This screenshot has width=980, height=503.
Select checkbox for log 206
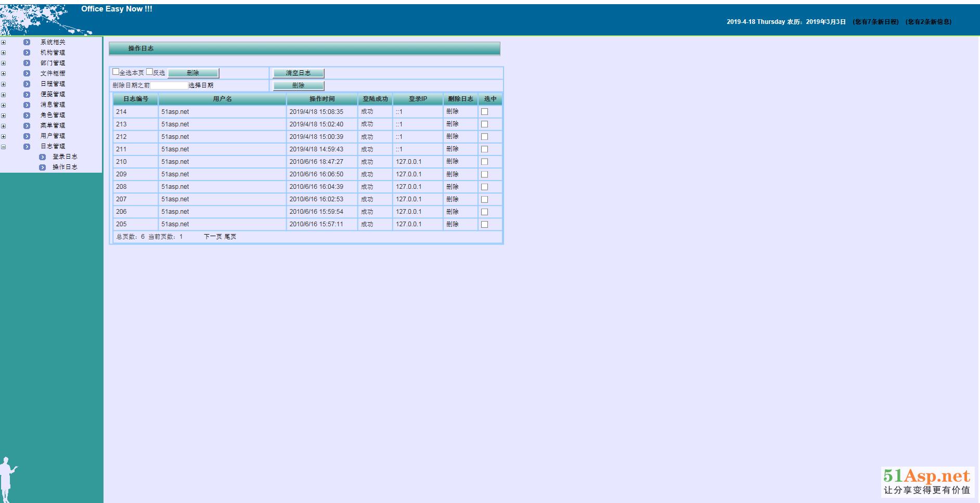point(484,212)
